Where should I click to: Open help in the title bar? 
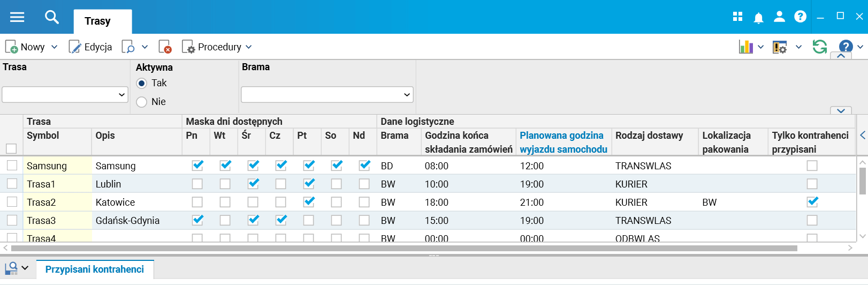(x=800, y=17)
